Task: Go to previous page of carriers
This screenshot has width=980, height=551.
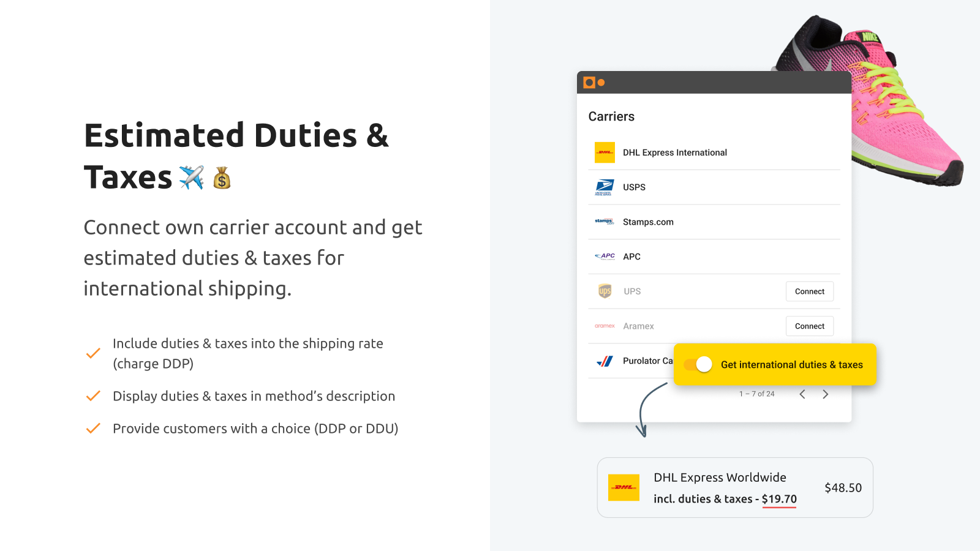Action: pyautogui.click(x=802, y=394)
